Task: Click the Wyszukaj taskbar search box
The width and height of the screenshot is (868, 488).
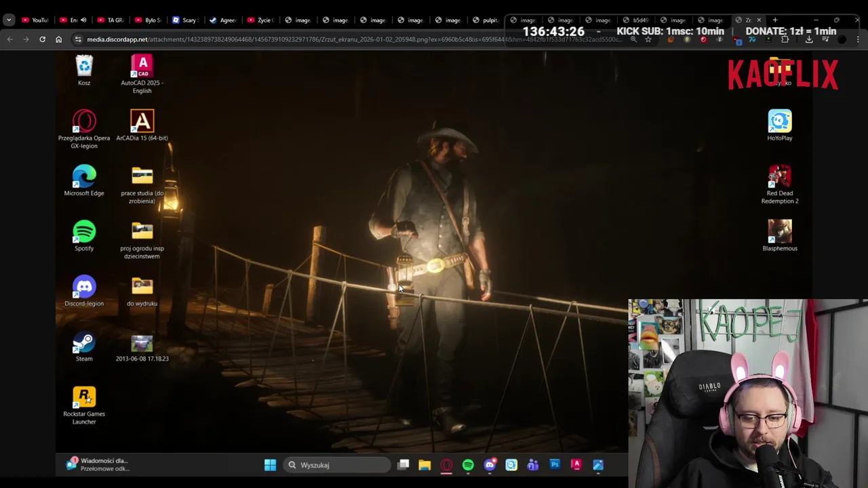Action: (x=337, y=465)
